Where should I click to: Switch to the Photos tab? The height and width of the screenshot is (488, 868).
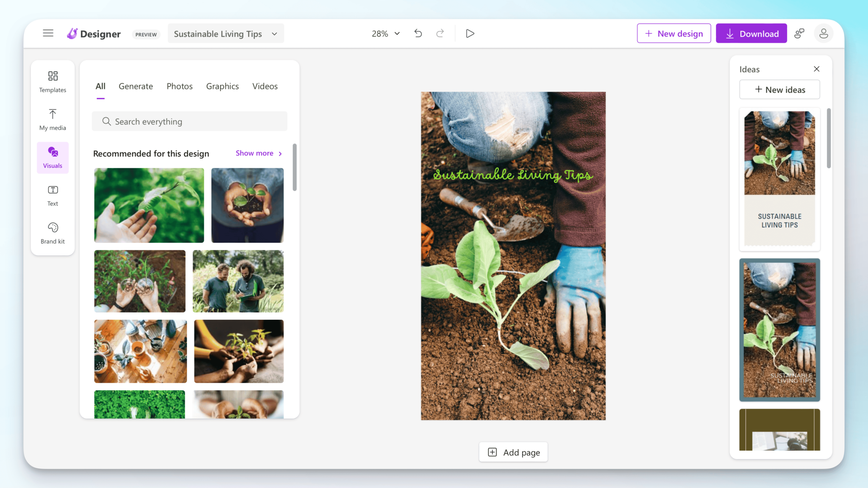(x=179, y=86)
